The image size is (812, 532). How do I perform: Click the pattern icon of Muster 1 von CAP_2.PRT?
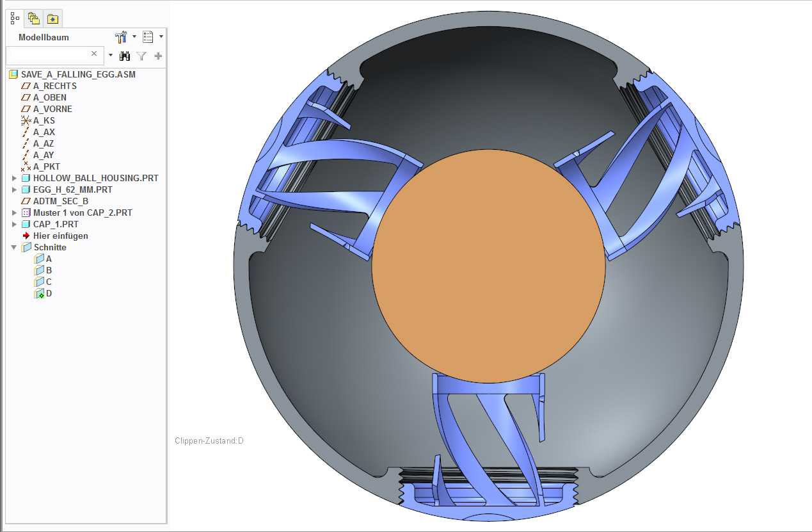click(26, 213)
